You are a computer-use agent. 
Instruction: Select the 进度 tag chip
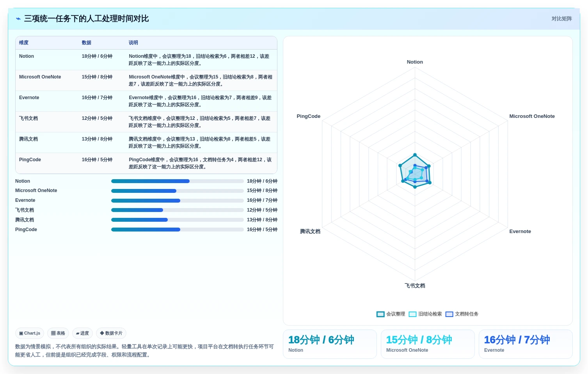82,333
